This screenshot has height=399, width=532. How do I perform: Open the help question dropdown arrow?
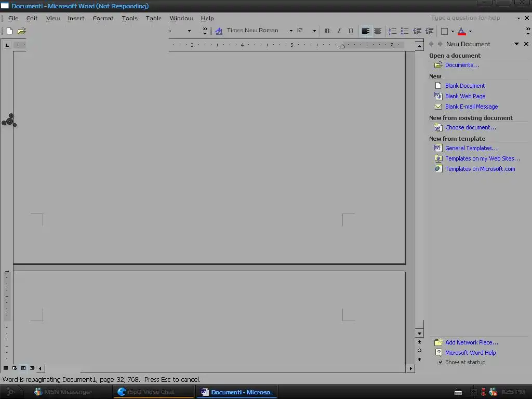(x=518, y=18)
